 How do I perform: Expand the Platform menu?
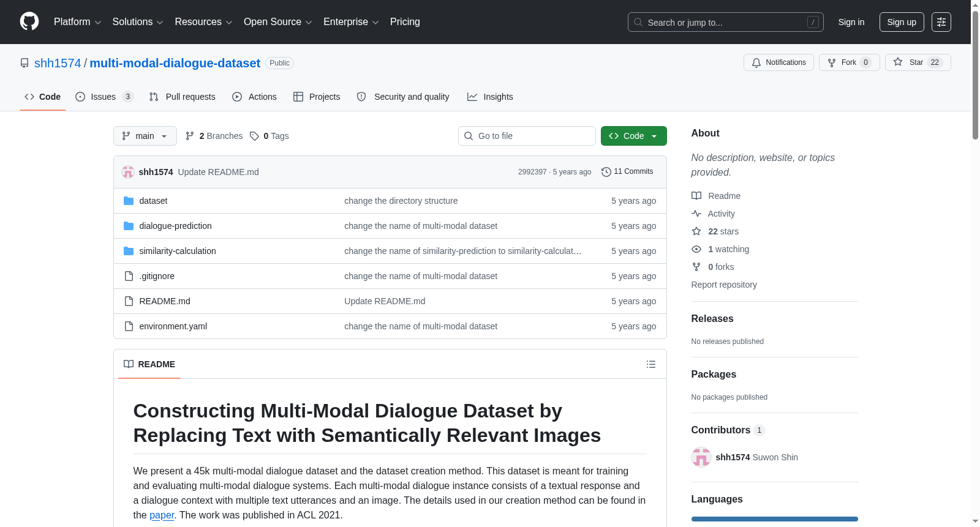[x=77, y=22]
